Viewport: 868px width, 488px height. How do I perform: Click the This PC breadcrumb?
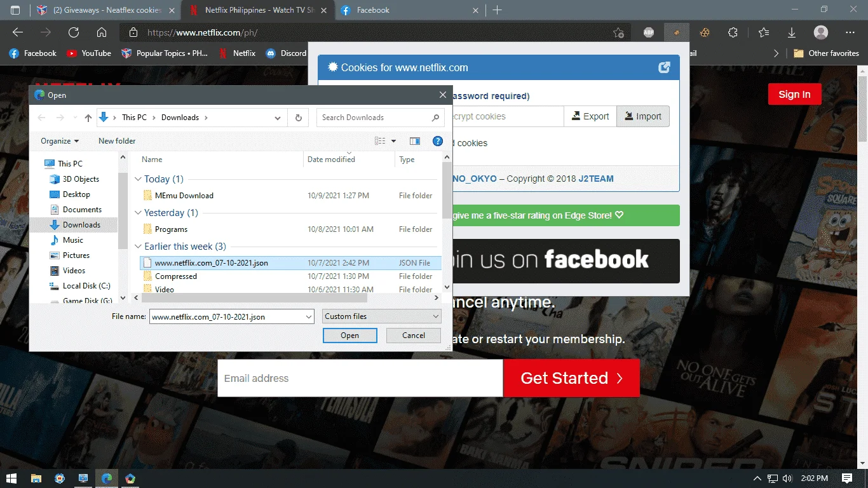134,118
